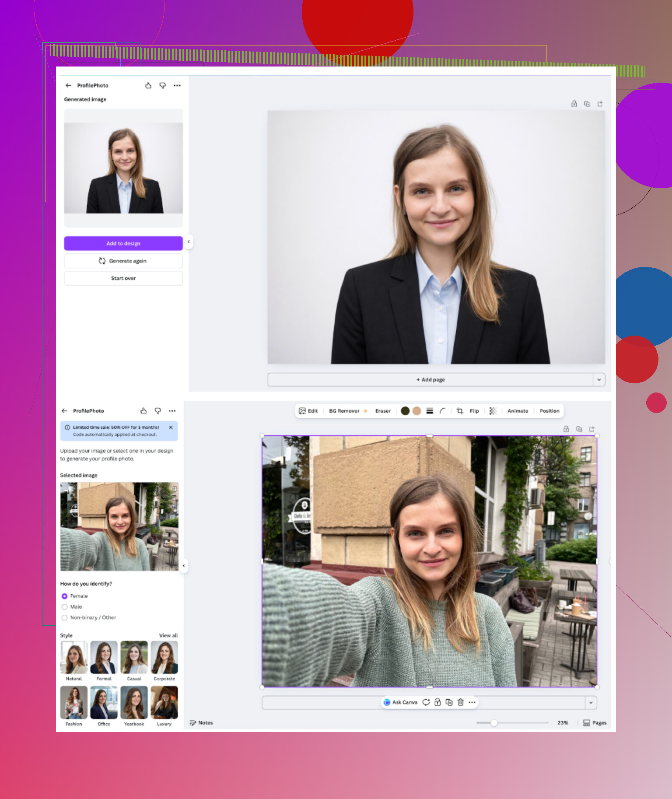Screen dimensions: 672x799
Task: Select the Corporate style thumbnail
Action: click(x=164, y=658)
